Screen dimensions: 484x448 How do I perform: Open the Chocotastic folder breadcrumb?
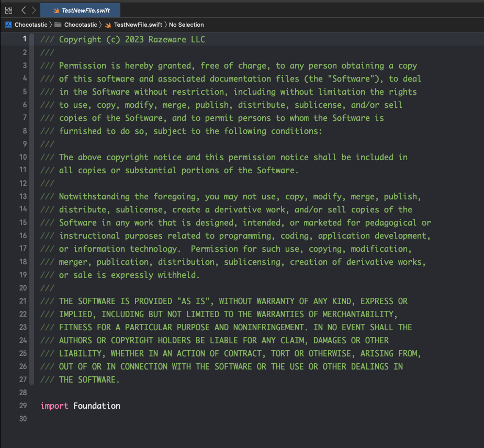(81, 25)
